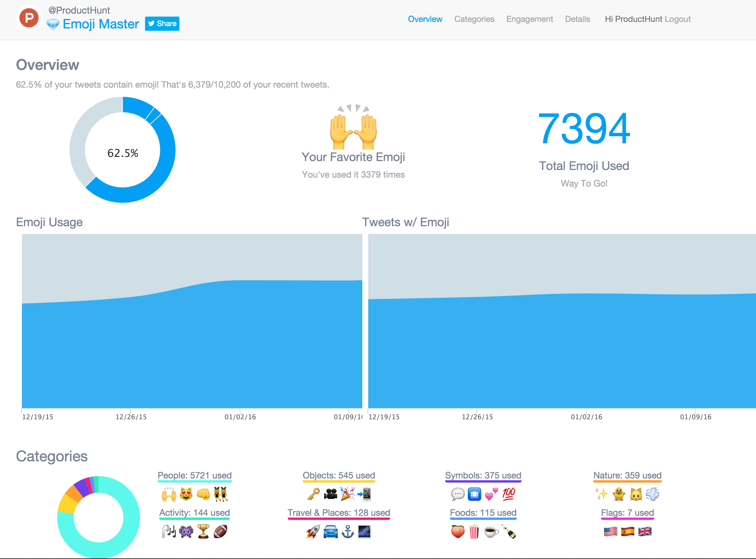The height and width of the screenshot is (559, 756).
Task: Click the 100 emoji under Symbols
Action: [509, 494]
